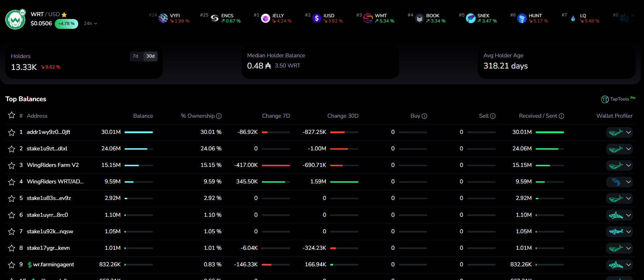This screenshot has height=280, width=644.
Task: Click balance bar for addr1wy9z0...0jft
Action: (x=139, y=132)
